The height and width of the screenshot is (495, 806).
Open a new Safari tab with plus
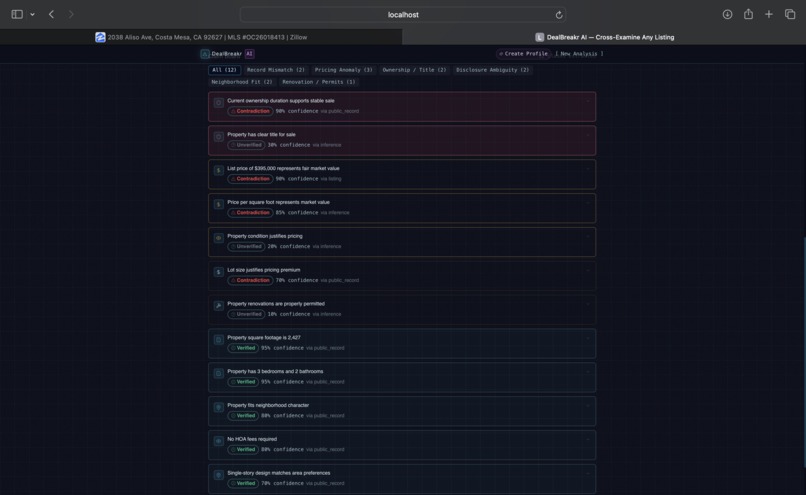click(x=768, y=14)
